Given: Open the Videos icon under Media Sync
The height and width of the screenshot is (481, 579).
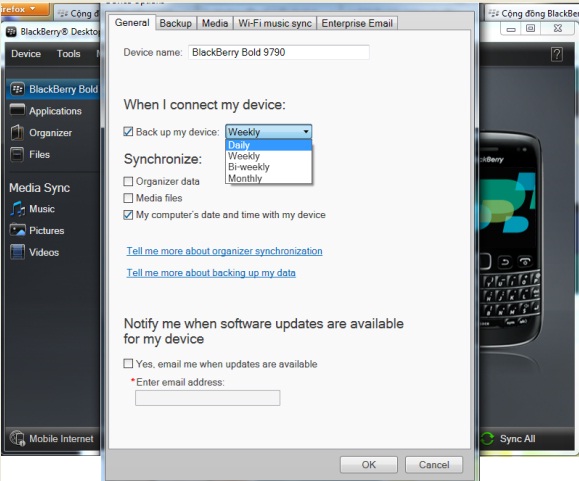Looking at the screenshot, I should (x=17, y=252).
